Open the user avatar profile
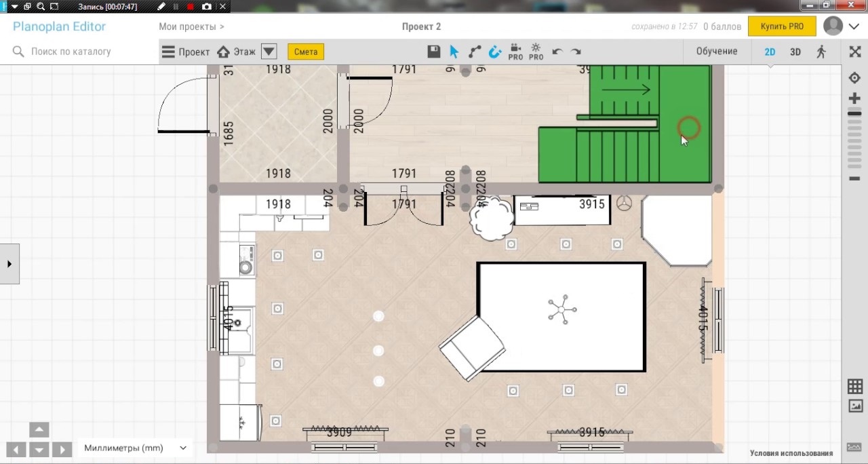 click(833, 26)
